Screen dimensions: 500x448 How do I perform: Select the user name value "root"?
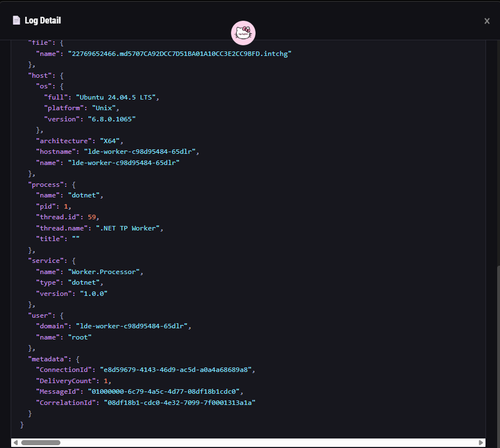pyautogui.click(x=80, y=337)
